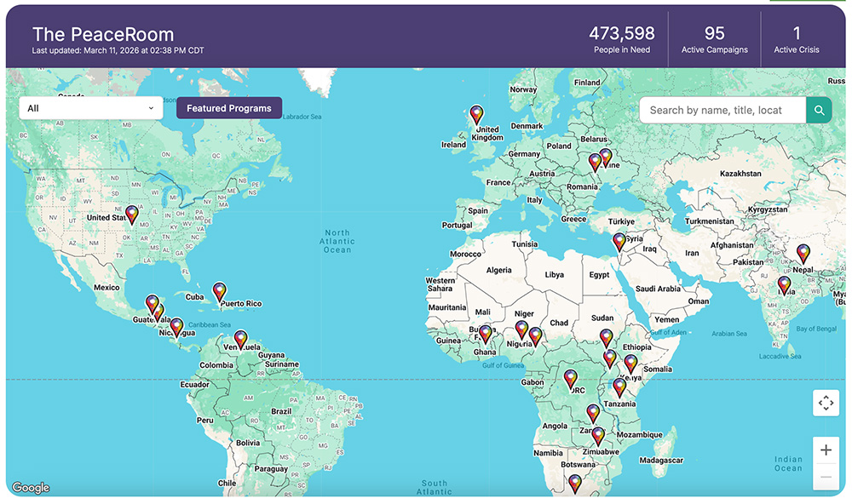Open the All category filter dropdown
Viewport: 852px width, 504px height.
click(90, 108)
